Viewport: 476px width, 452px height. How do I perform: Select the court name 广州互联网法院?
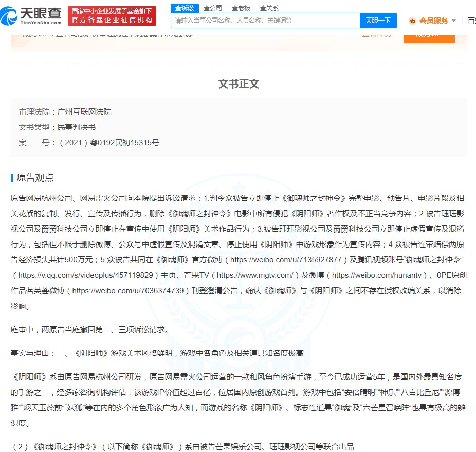pos(84,112)
